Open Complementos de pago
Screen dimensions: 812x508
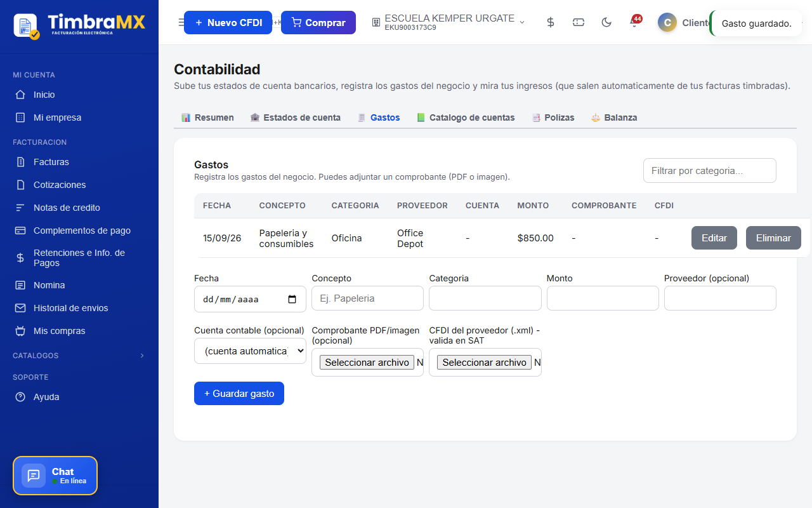point(79,231)
